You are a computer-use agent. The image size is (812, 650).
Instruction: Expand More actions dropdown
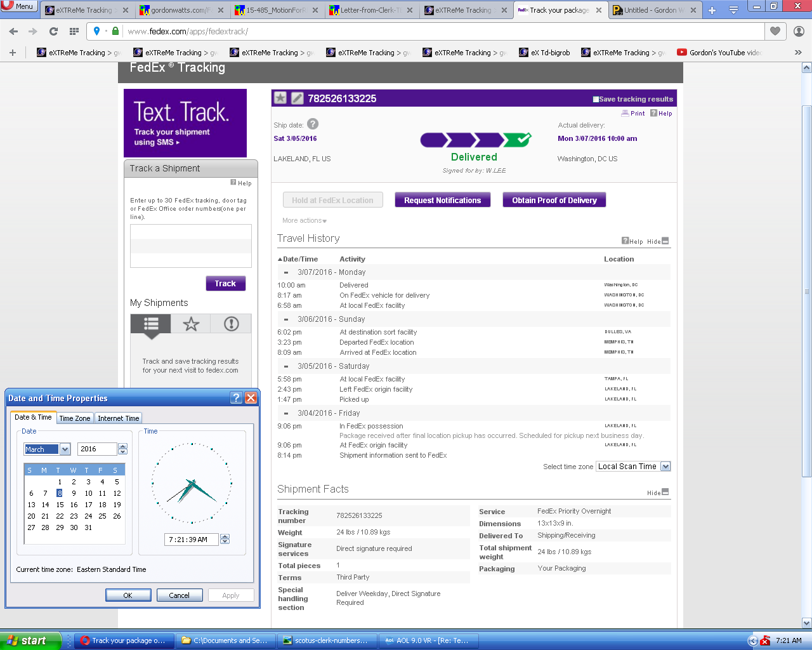point(304,220)
